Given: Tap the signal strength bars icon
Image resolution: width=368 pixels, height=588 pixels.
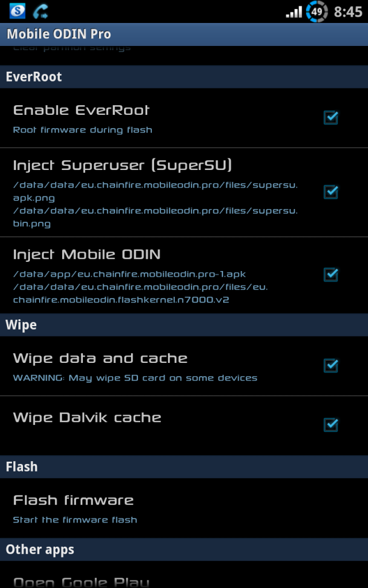Looking at the screenshot, I should coord(294,12).
